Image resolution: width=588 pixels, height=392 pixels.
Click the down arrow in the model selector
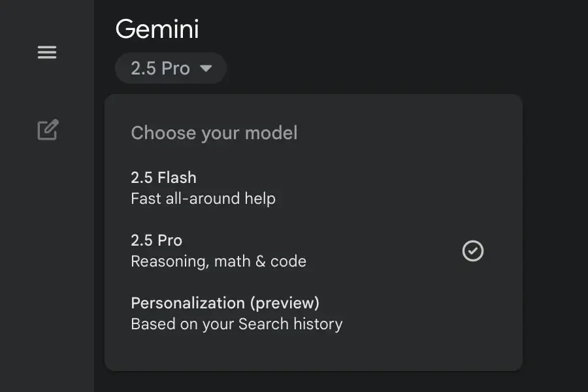[206, 68]
